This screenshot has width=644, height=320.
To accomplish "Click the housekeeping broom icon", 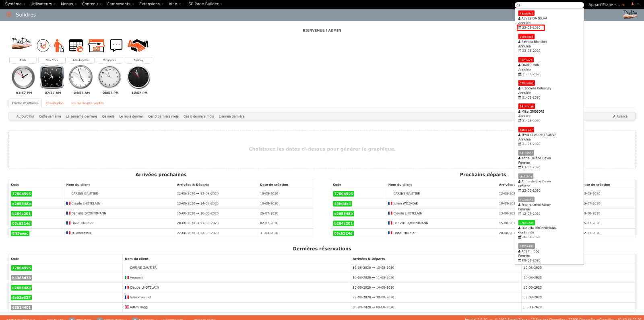I will coord(43,45).
